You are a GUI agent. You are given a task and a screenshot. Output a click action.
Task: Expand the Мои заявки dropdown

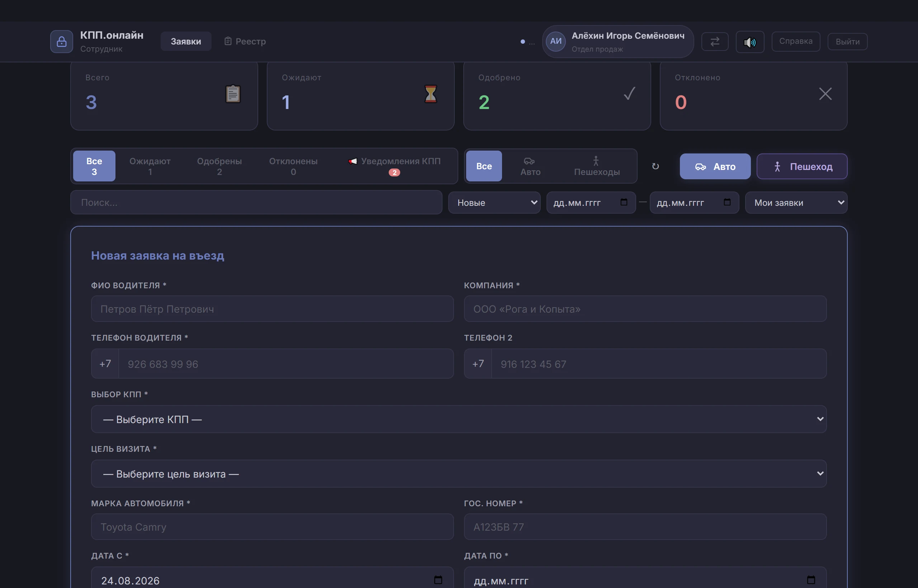click(796, 203)
